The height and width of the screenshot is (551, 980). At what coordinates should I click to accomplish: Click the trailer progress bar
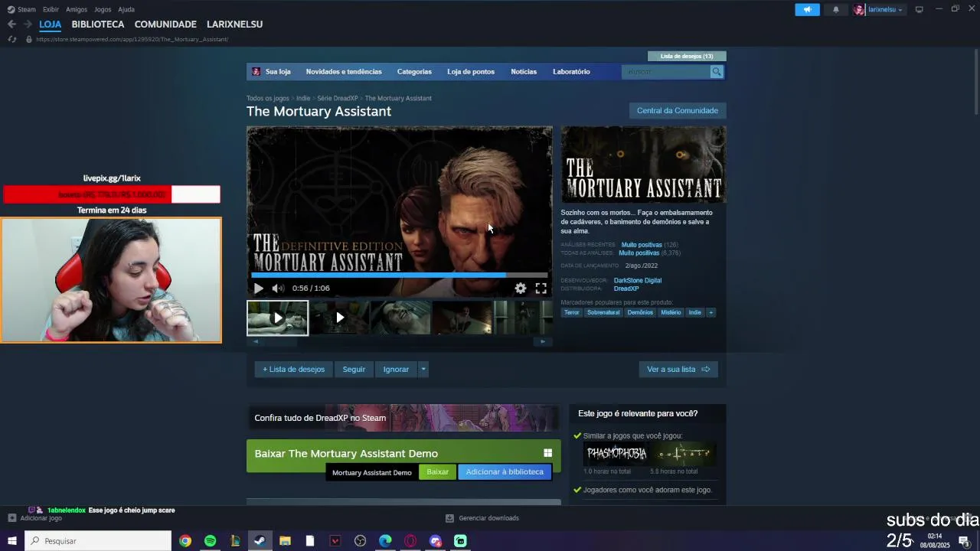(x=399, y=275)
